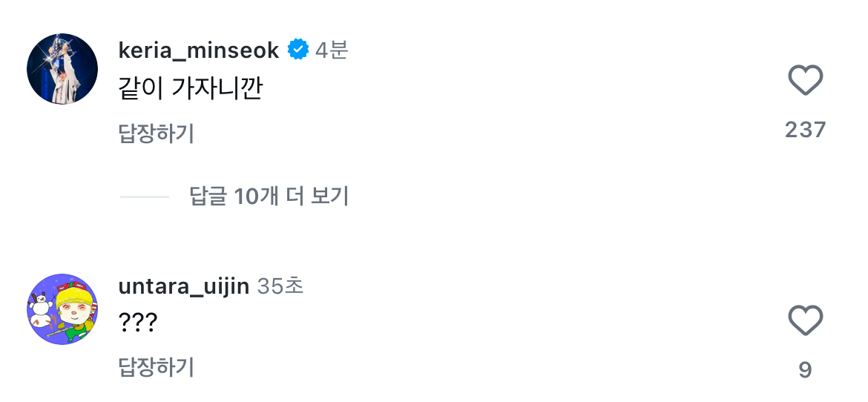868x402 pixels.
Task: View the 9 likes count
Action: click(805, 370)
